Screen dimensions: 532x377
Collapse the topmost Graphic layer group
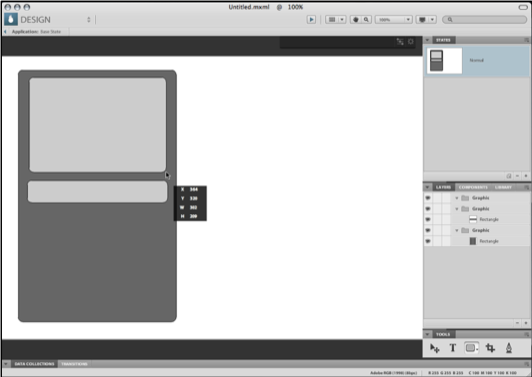point(457,198)
